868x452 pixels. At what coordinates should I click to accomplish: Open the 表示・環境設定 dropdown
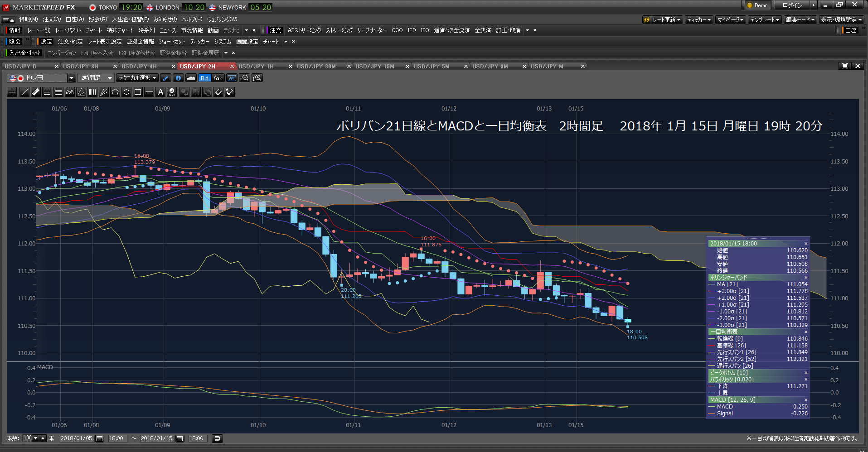pos(841,20)
